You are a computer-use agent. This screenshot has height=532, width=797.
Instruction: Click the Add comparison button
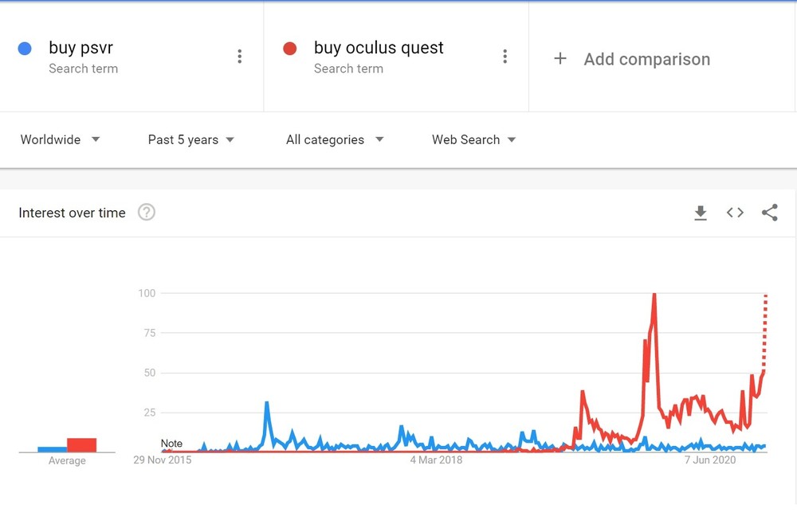pos(646,59)
